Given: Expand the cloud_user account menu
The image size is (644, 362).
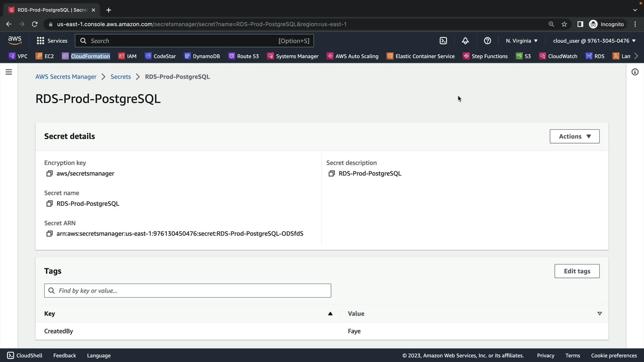Looking at the screenshot, I should click(x=594, y=41).
